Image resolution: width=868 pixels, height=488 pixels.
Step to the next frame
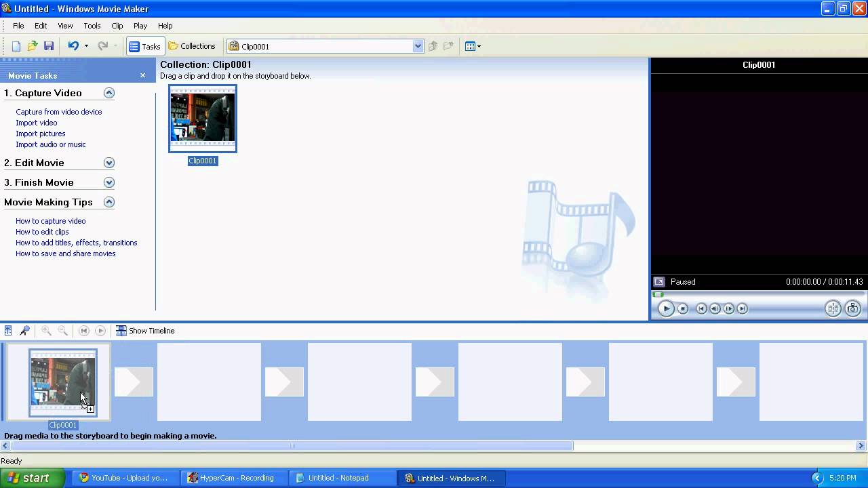click(729, 308)
